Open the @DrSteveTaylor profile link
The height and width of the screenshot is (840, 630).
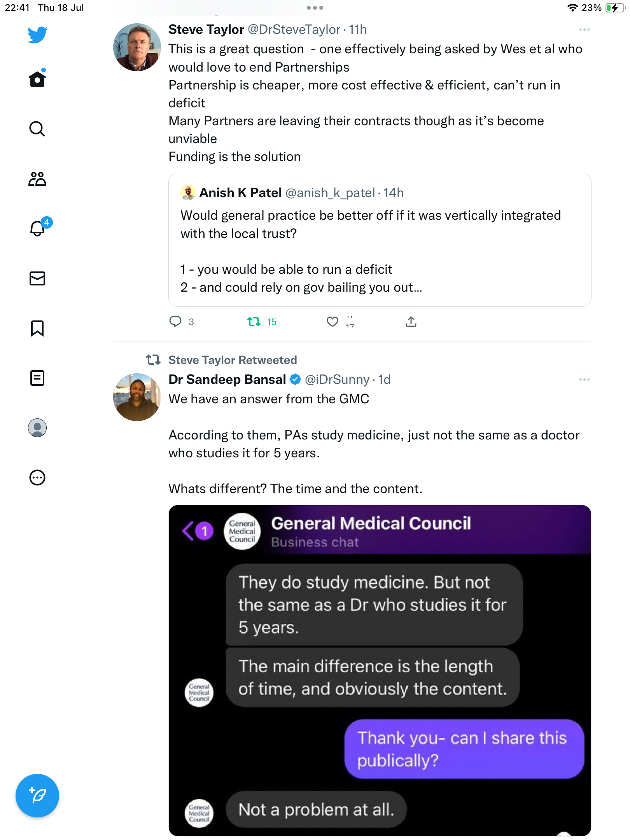(x=294, y=30)
